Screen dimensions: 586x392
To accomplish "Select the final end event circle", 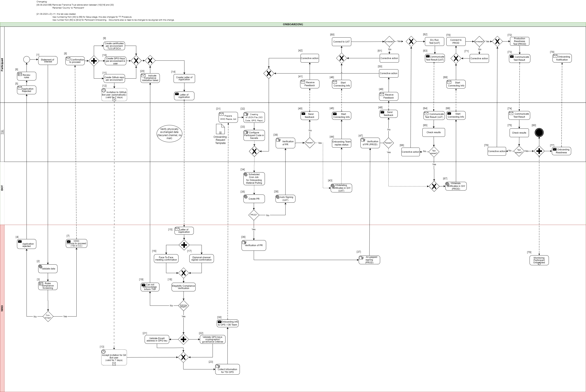I will [540, 133].
